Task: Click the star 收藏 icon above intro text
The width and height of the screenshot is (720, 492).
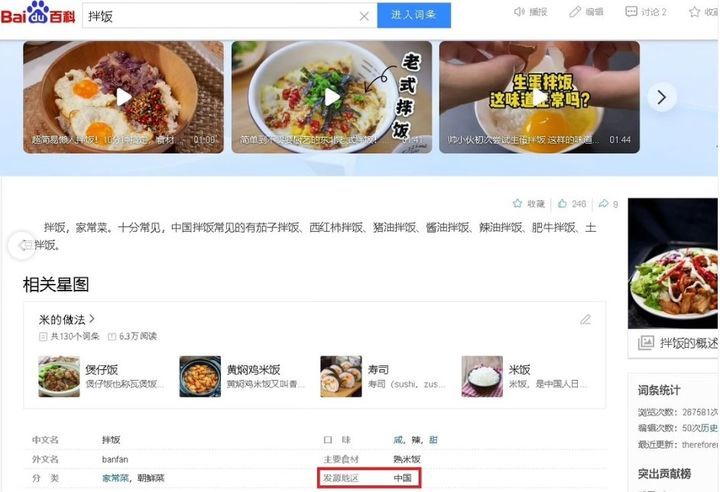Action: [518, 203]
